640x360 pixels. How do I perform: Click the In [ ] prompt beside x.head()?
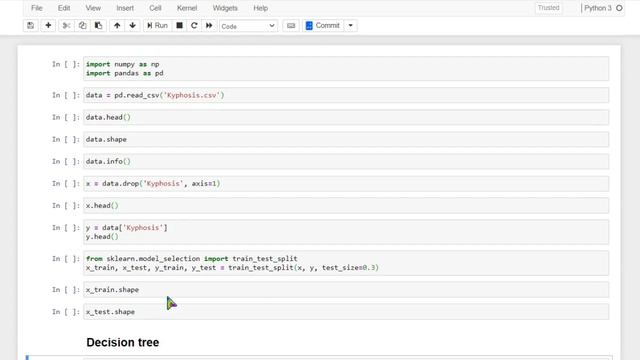coord(66,205)
